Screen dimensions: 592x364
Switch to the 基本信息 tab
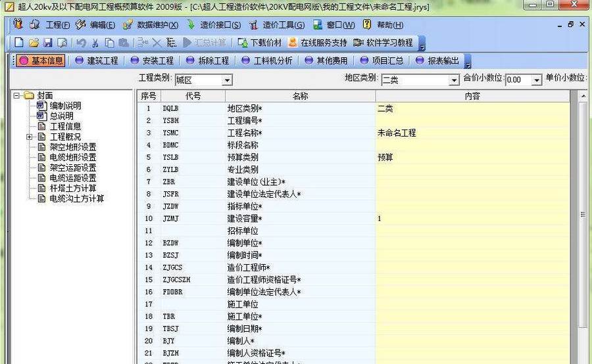pos(41,60)
